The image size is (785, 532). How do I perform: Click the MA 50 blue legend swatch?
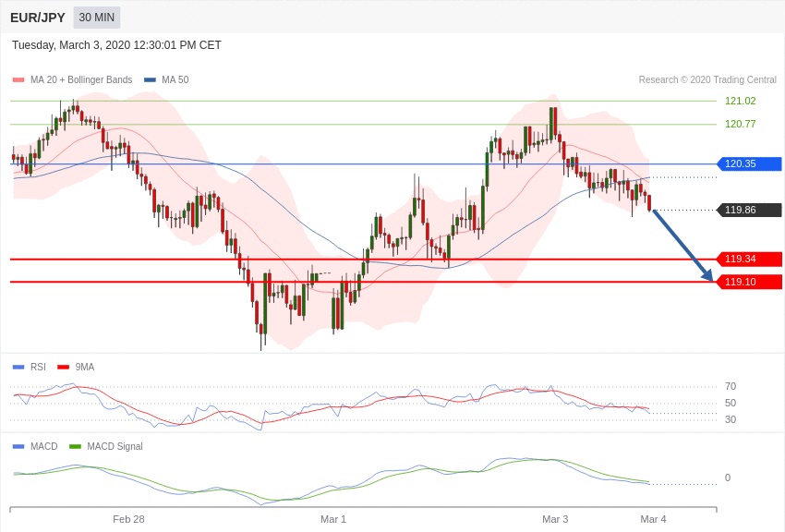pos(150,80)
